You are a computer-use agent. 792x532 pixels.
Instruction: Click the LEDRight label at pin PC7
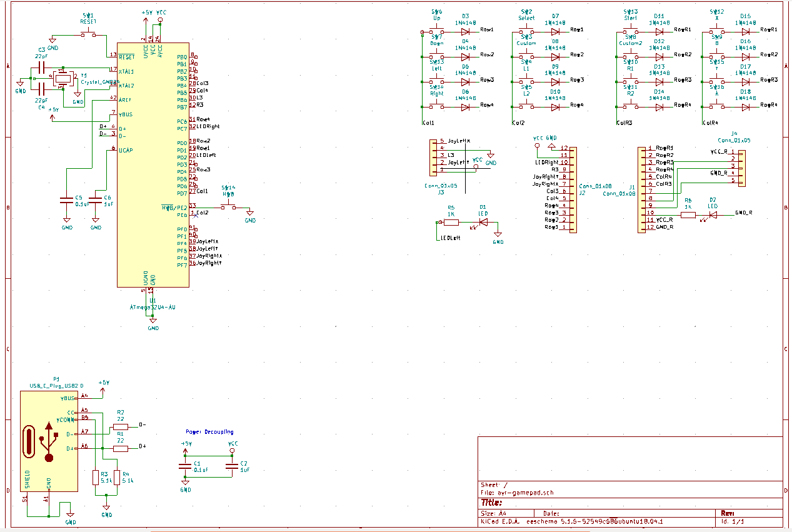(208, 127)
